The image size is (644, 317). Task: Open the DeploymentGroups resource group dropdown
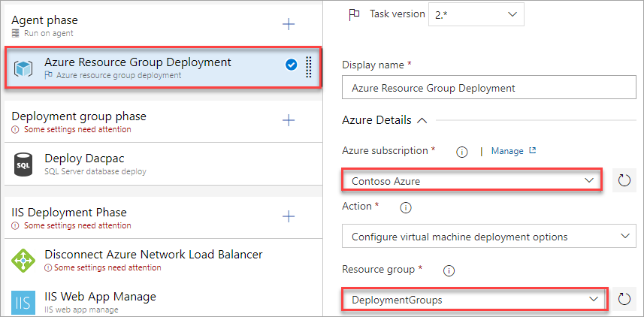coord(473,300)
